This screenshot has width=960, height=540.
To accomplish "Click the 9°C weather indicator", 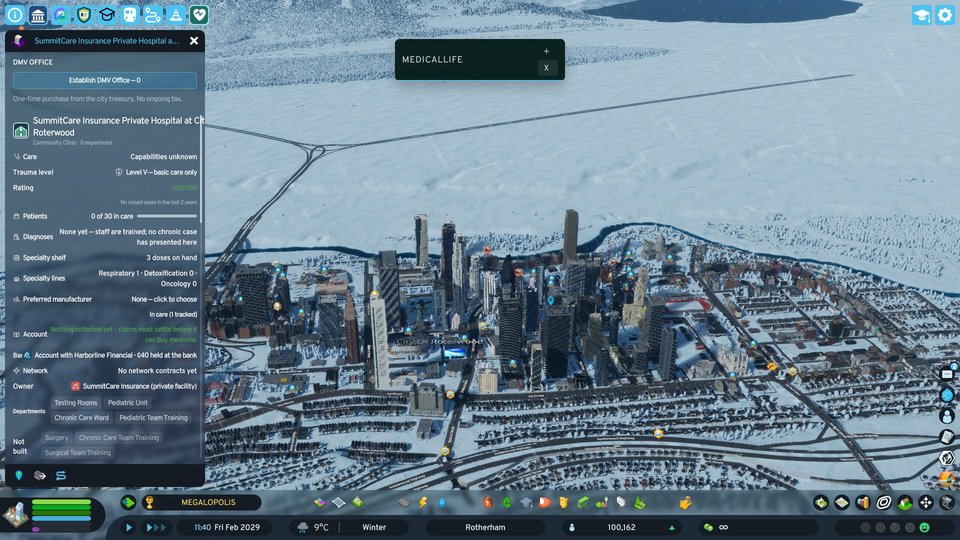I will coord(313,527).
